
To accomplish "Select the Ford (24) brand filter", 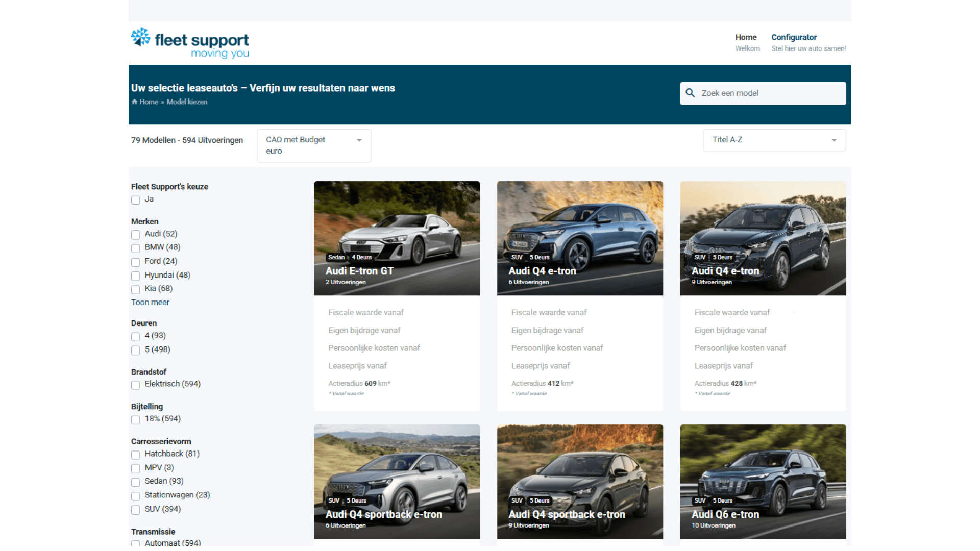I will click(135, 262).
